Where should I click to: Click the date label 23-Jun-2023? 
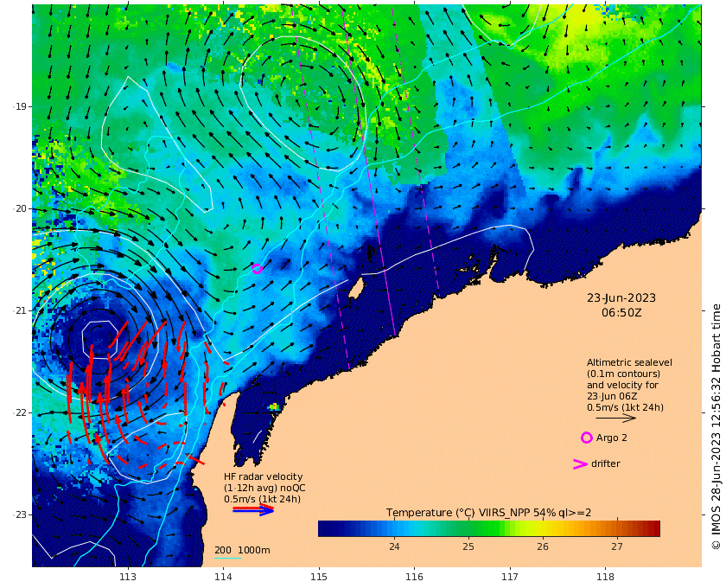coord(621,298)
